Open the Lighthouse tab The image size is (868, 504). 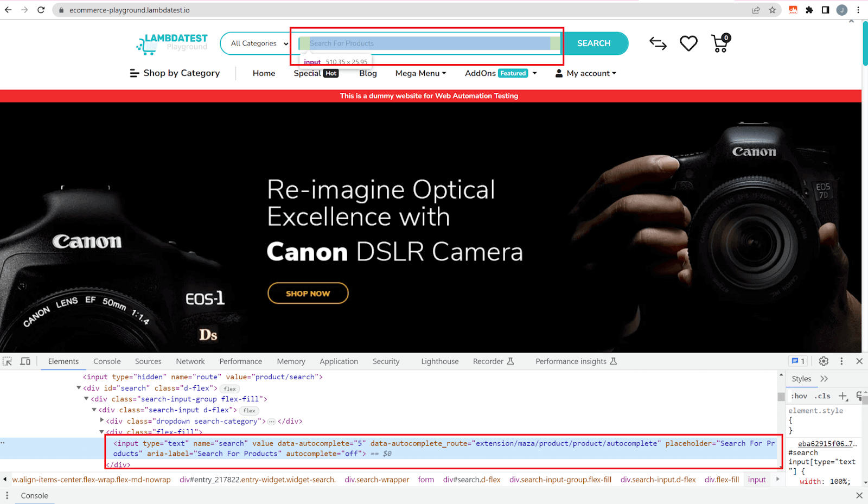[439, 361]
